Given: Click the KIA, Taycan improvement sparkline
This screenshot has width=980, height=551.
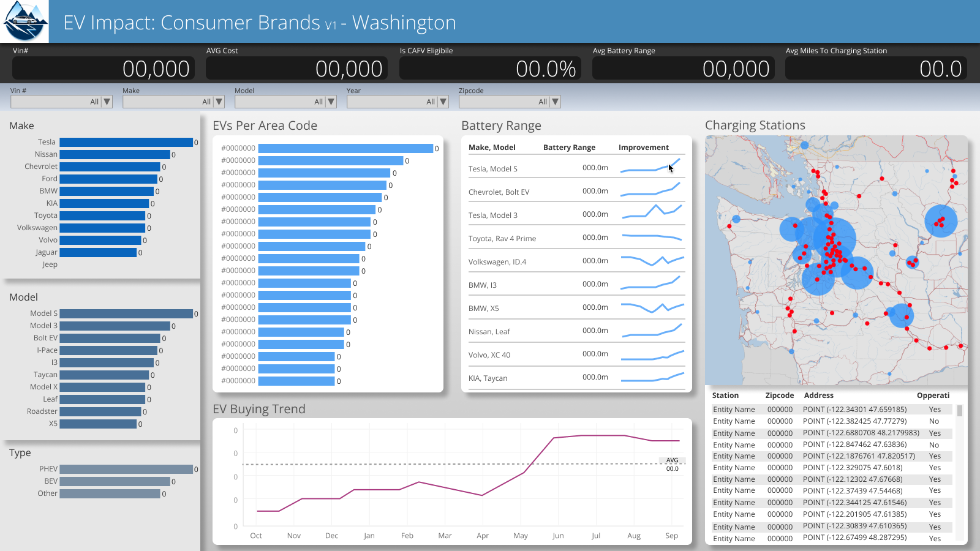Looking at the screenshot, I should pos(652,377).
